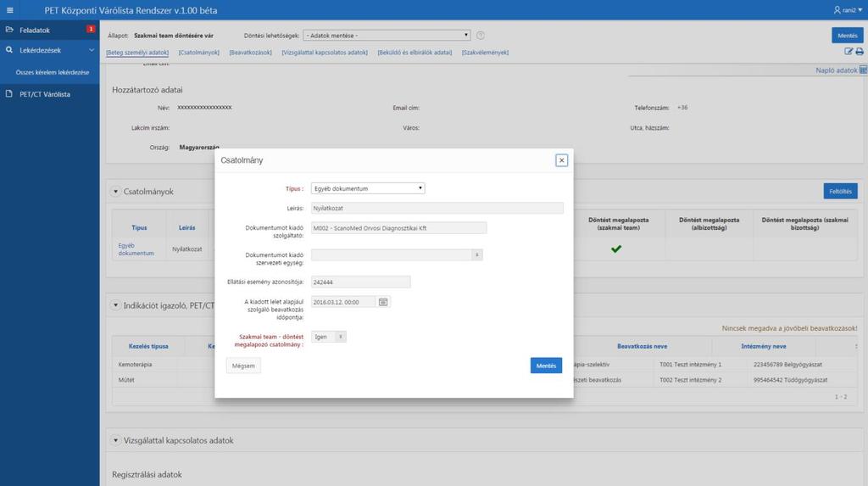868x486 pixels.
Task: Open the rani2 user account menu
Action: tap(848, 10)
